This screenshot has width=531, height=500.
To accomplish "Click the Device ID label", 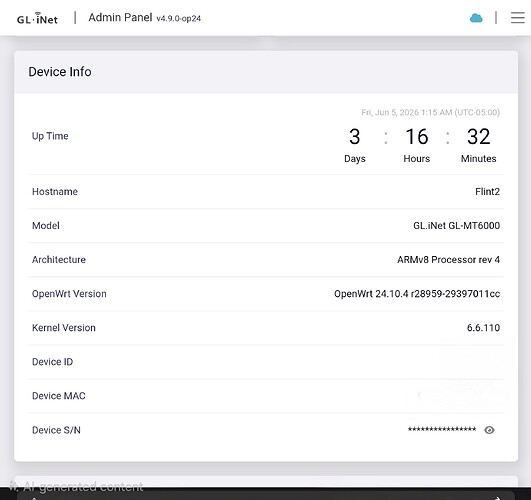I will pyautogui.click(x=52, y=362).
